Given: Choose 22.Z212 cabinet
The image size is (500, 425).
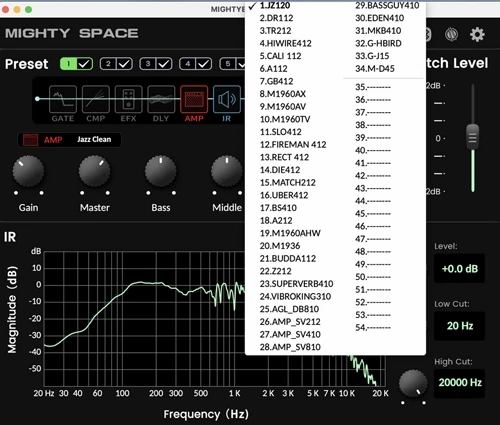Looking at the screenshot, I should click(276, 271).
